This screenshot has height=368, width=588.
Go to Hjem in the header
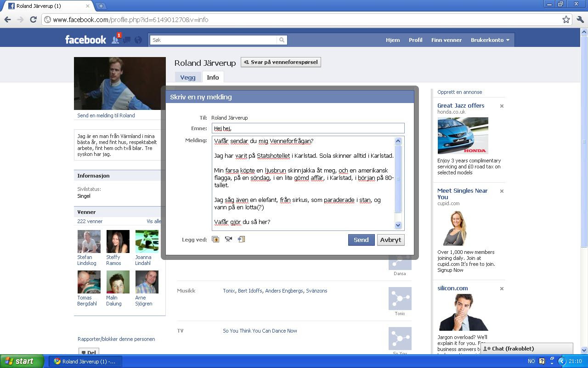[x=393, y=40]
